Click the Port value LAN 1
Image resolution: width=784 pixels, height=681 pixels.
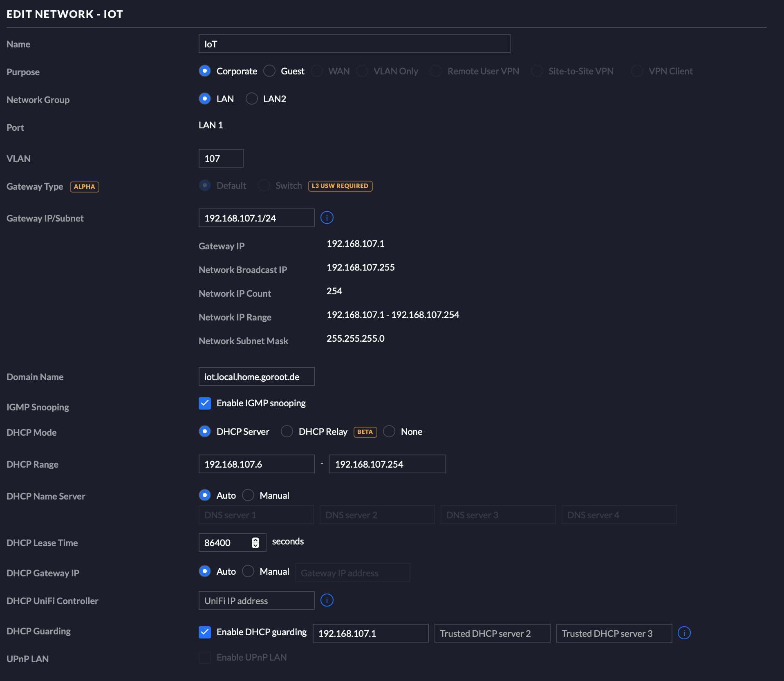click(211, 125)
